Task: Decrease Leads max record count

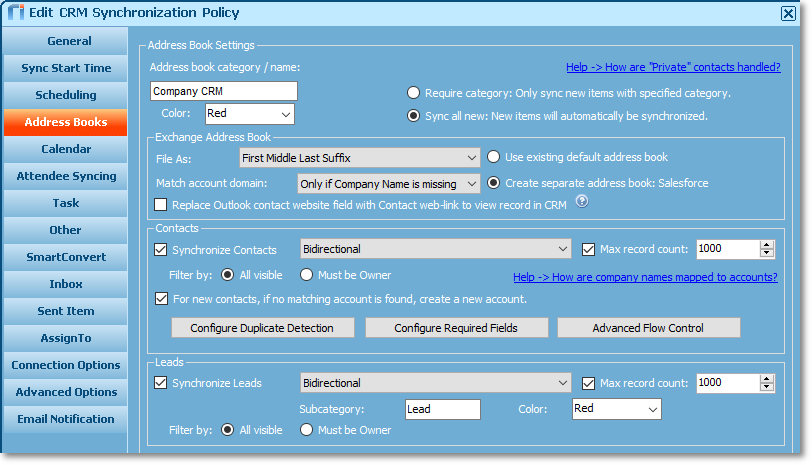Action: tap(766, 387)
